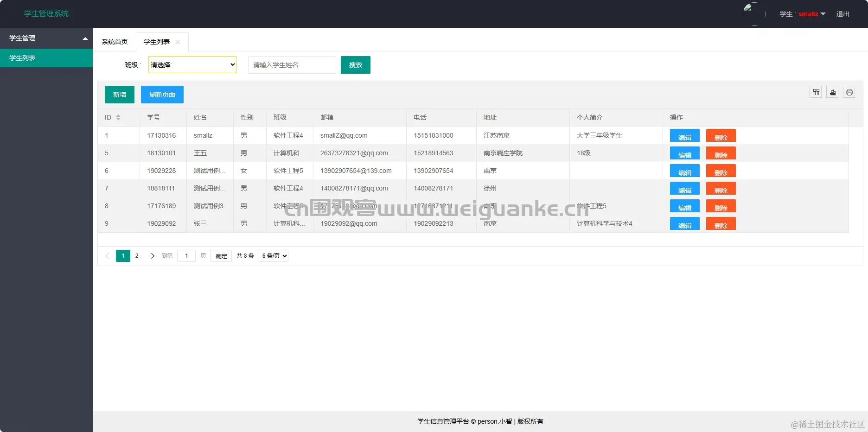This screenshot has width=868, height=432.
Task: Sort the table by ID column
Action: pos(118,117)
